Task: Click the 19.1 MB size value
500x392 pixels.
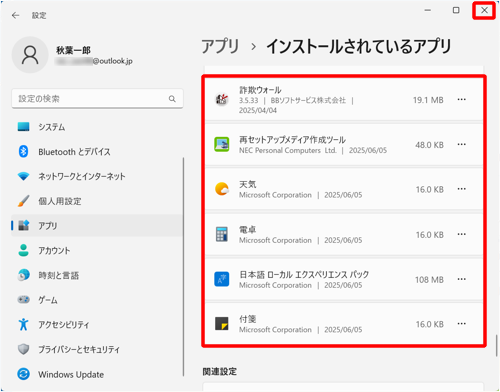Action: click(x=428, y=100)
